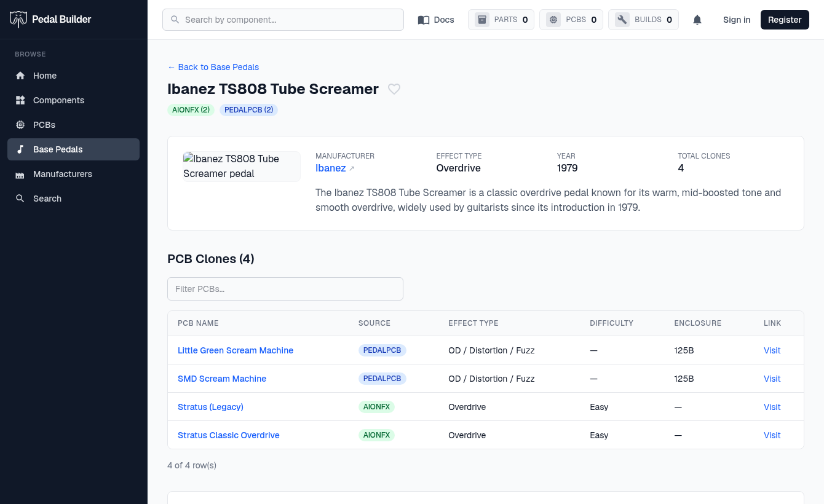
Task: Click the Builds wrench icon
Action: pyautogui.click(x=622, y=20)
